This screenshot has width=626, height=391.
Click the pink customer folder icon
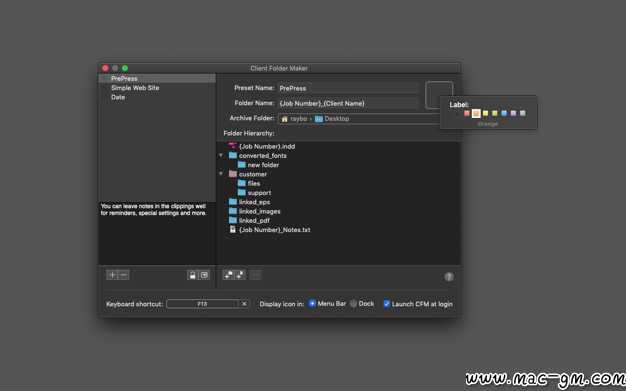coord(233,174)
